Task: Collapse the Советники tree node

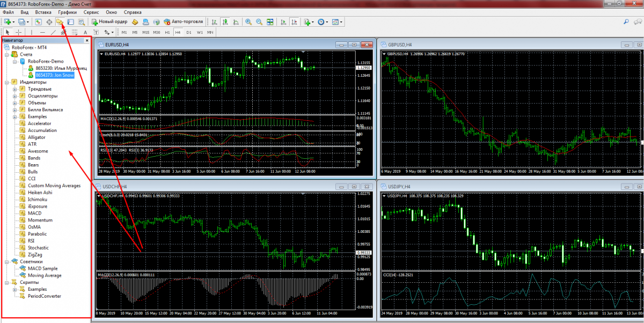Action: [x=6, y=262]
